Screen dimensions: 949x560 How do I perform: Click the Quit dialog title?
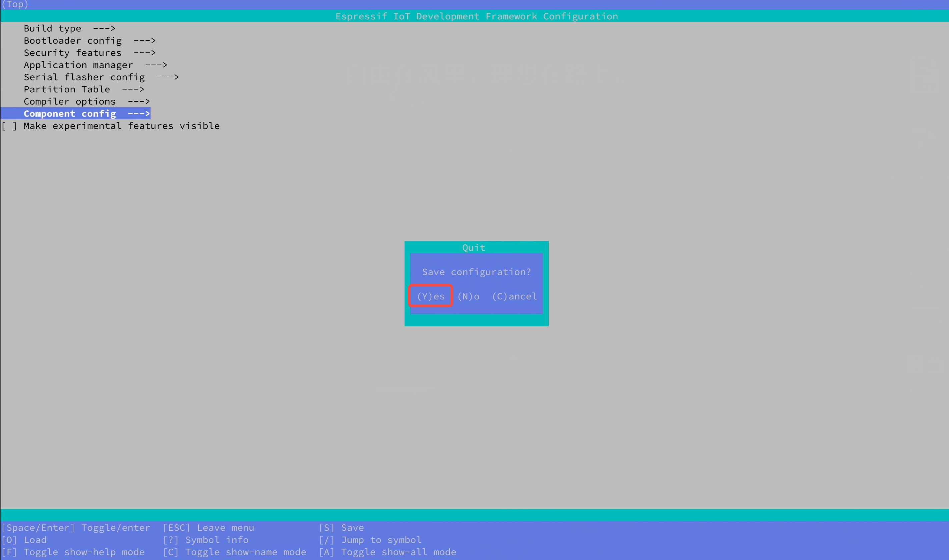tap(473, 248)
